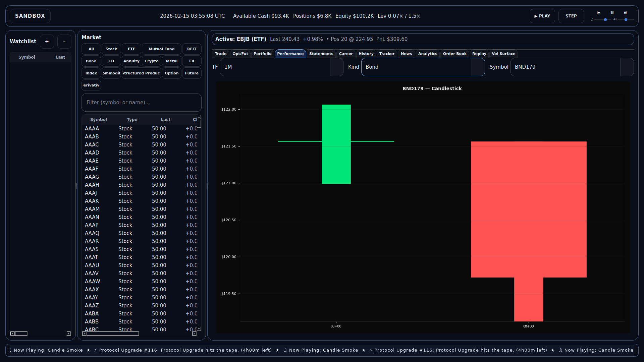
Task: Enable the REIT category filter
Action: pos(192,49)
